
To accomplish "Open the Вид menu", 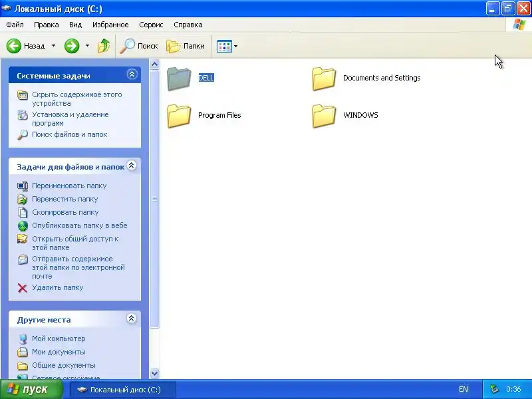I will [x=75, y=25].
